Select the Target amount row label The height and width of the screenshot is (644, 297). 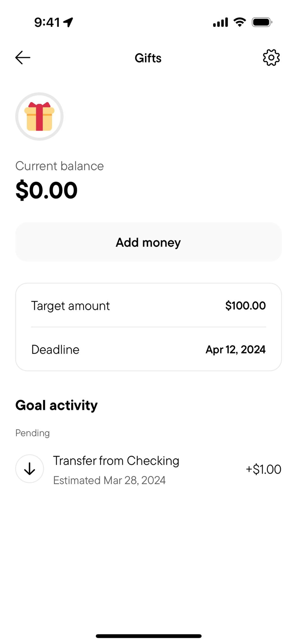pyautogui.click(x=70, y=306)
